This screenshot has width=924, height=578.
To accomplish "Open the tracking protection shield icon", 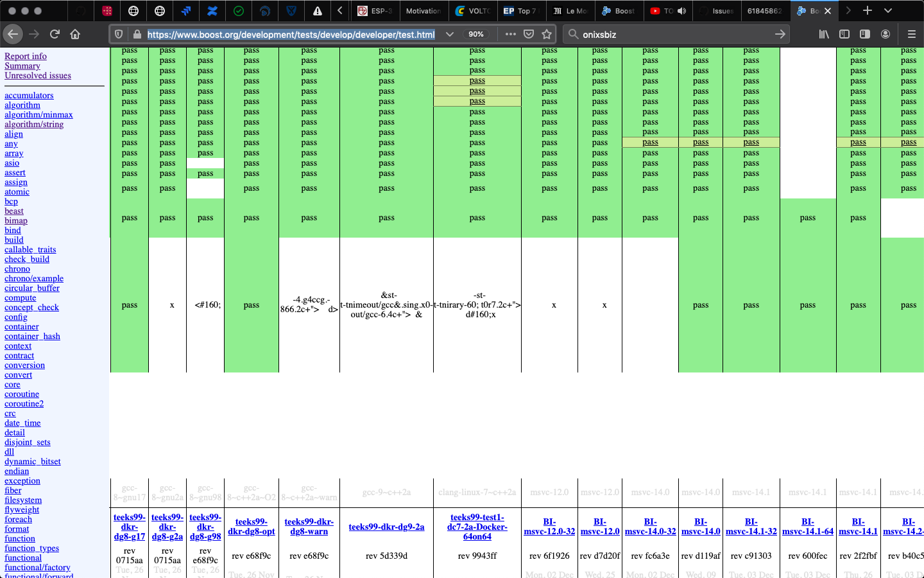I will 119,34.
